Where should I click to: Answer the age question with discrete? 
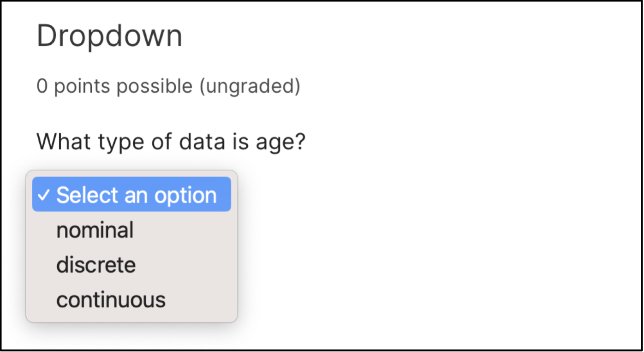click(x=96, y=265)
